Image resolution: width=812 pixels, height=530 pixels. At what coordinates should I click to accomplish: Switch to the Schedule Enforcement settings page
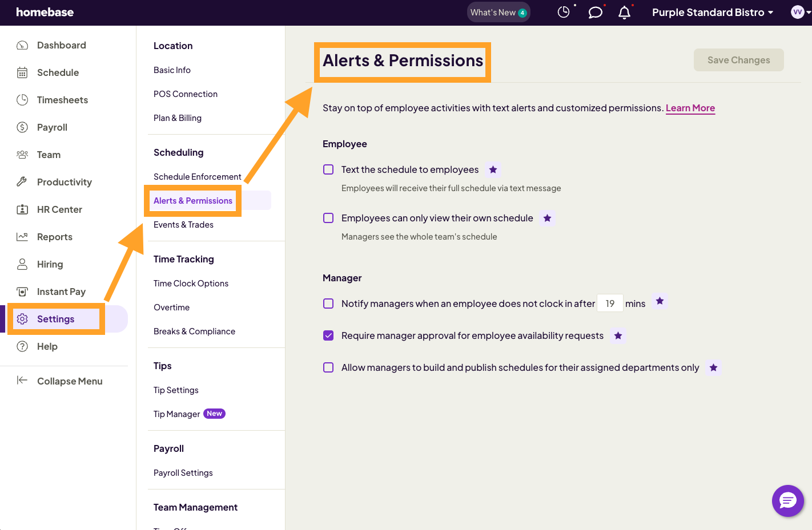pyautogui.click(x=197, y=176)
